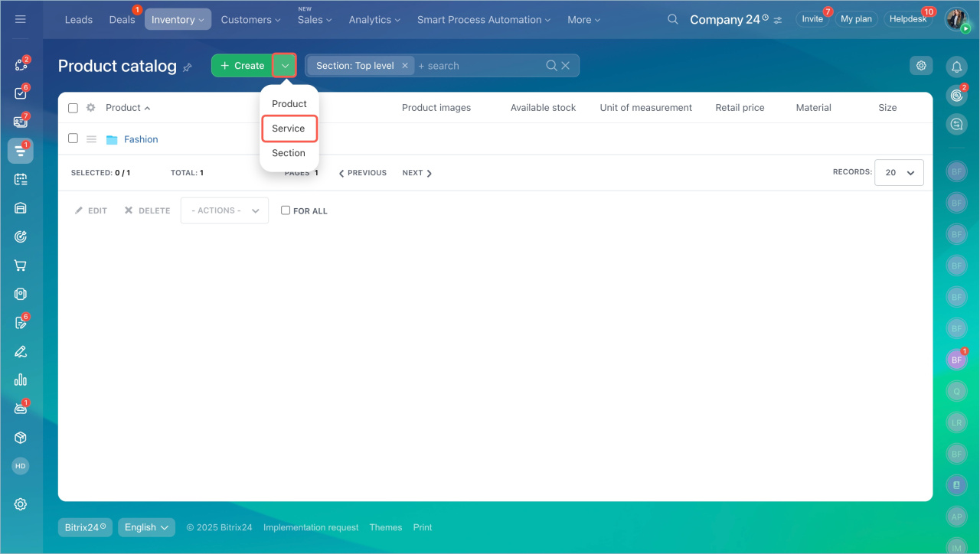Click the shopping cart icon in left sidebar
This screenshot has width=980, height=554.
point(21,266)
